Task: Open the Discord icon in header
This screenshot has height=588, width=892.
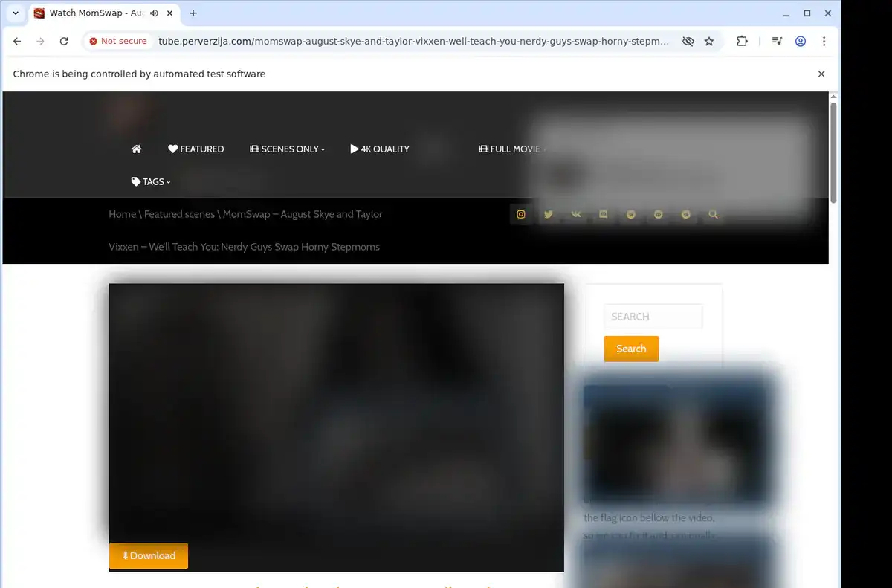Action: tap(604, 214)
